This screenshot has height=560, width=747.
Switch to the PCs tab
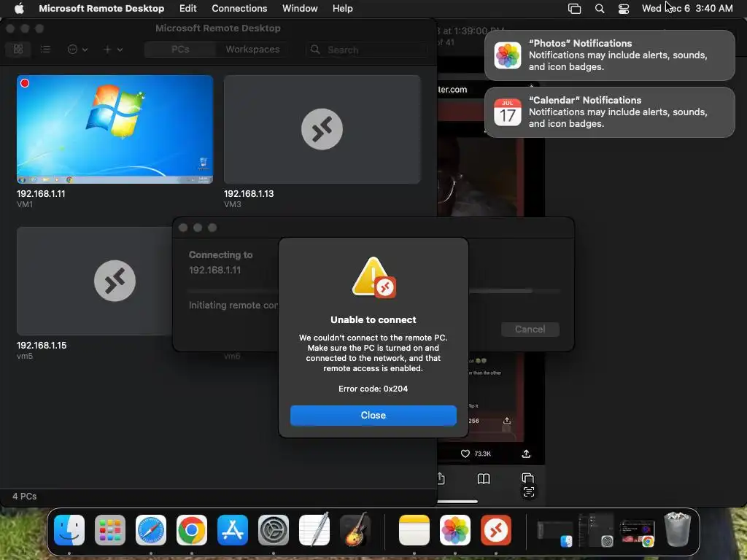point(180,50)
